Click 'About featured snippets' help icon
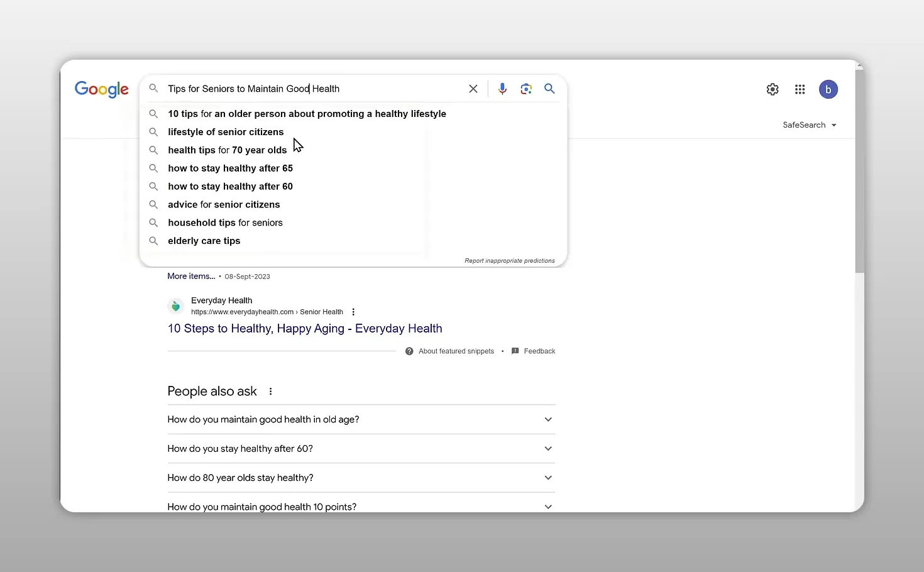 409,351
